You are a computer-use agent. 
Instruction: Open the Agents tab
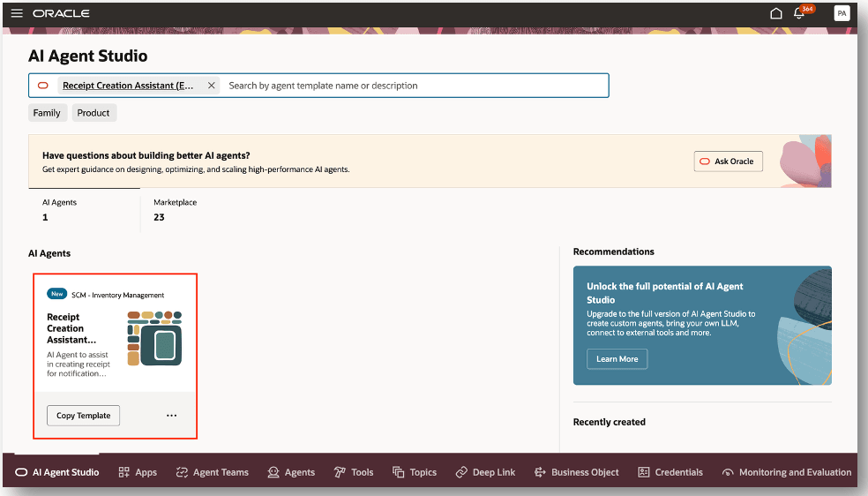(x=291, y=472)
